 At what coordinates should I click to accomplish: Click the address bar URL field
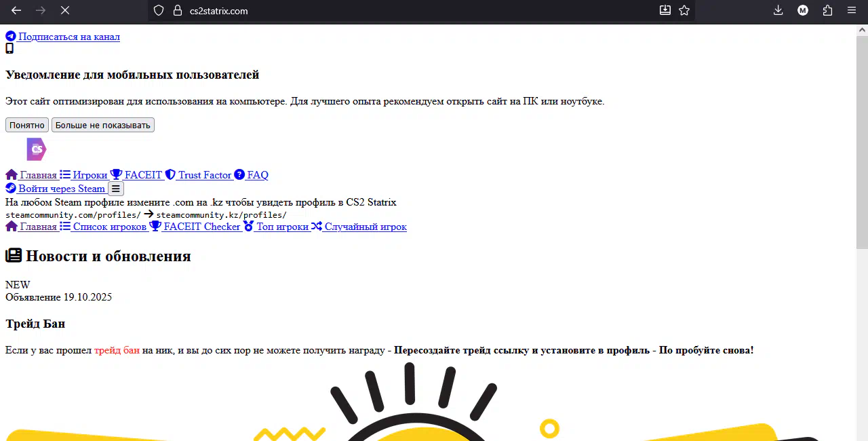(407, 10)
